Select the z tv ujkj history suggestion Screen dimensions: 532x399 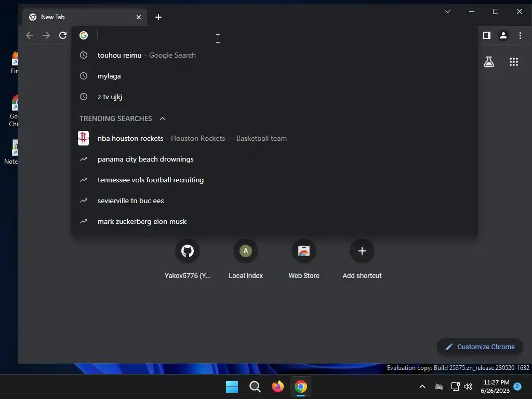(x=274, y=97)
